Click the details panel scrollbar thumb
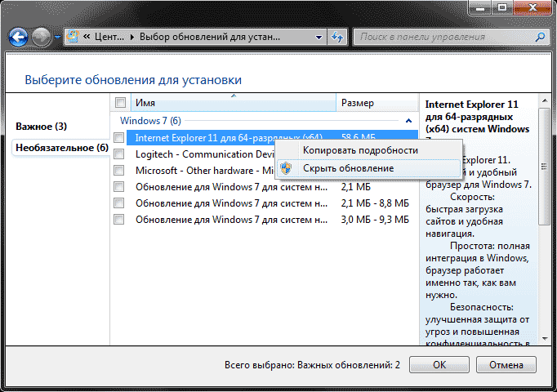The height and width of the screenshot is (392, 557). (544, 166)
